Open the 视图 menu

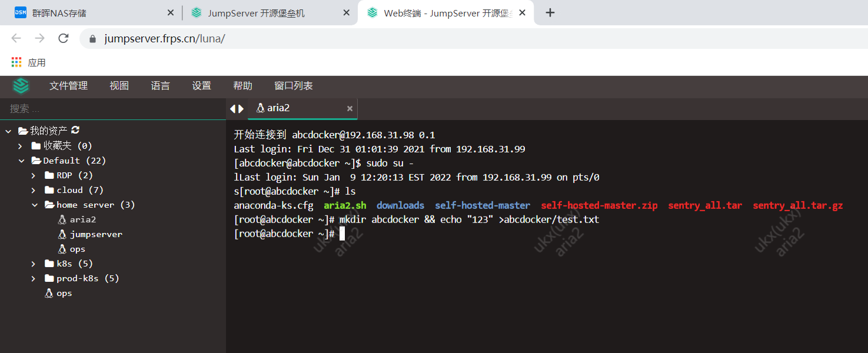pos(119,86)
